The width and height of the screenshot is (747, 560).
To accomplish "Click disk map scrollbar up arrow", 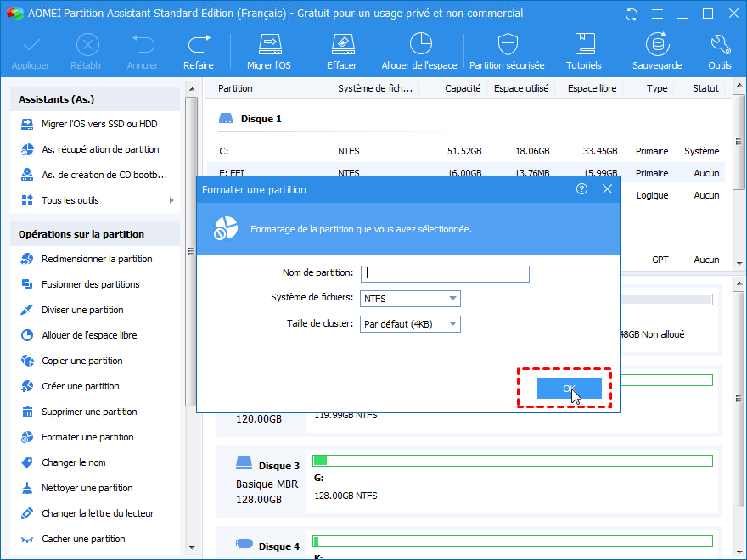I will tap(739, 283).
